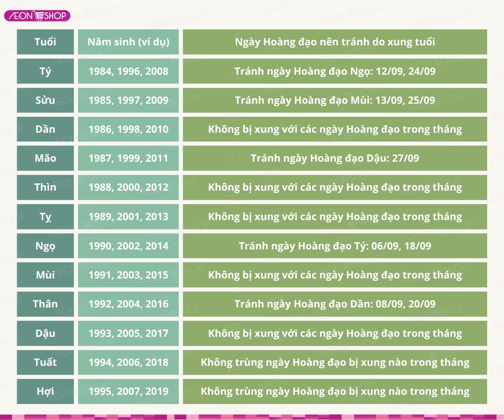Viewport: 504px width, 420px height.
Task: Click the 'Thân' age cell
Action: [45, 304]
